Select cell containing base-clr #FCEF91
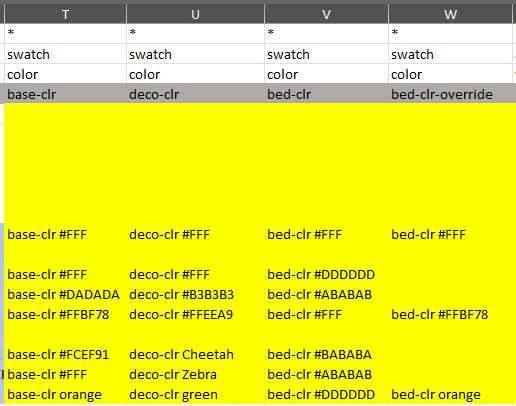This screenshot has height=406, width=516. click(x=65, y=354)
